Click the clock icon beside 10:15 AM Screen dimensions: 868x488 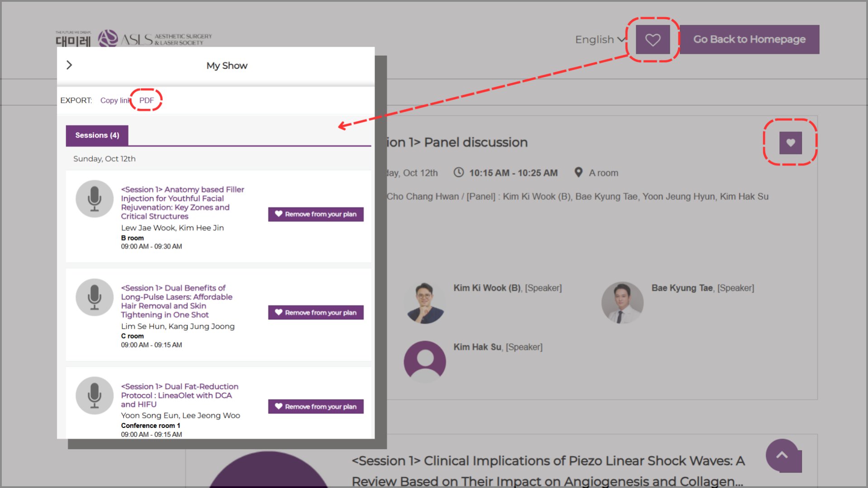[459, 172]
